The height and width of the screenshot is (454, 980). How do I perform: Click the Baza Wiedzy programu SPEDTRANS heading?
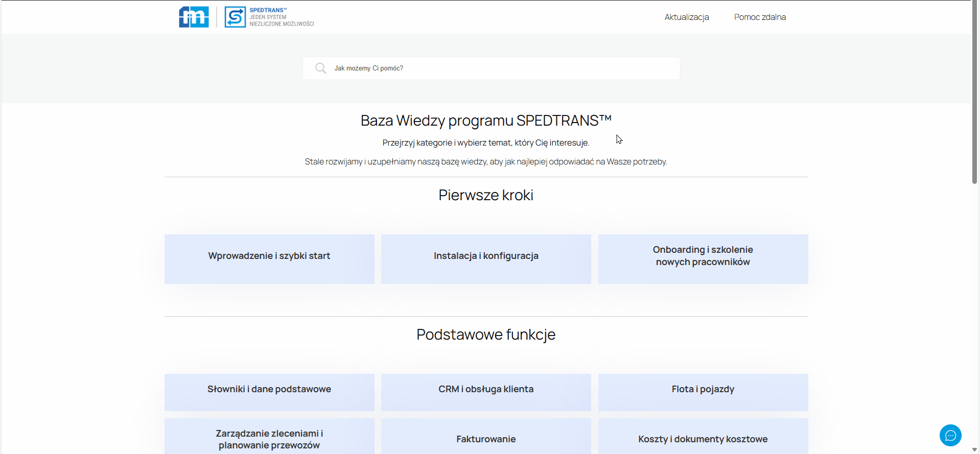tap(486, 121)
